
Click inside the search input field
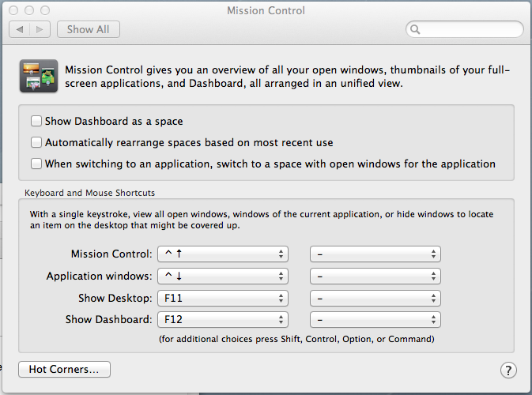[465, 29]
